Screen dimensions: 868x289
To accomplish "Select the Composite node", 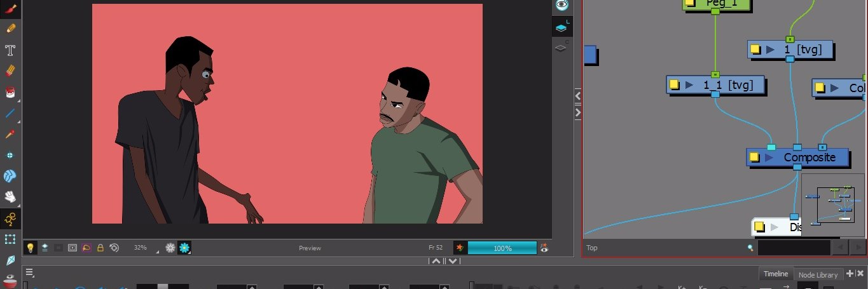I will click(797, 157).
